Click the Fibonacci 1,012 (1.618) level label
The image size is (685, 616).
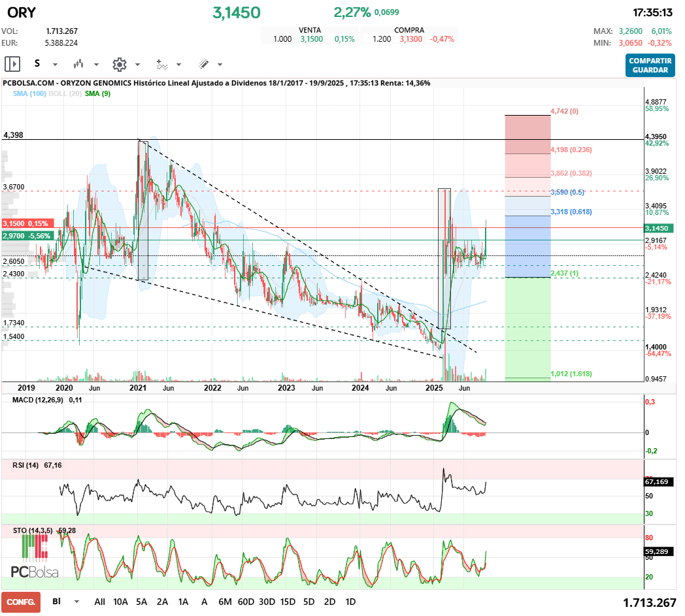pyautogui.click(x=571, y=374)
